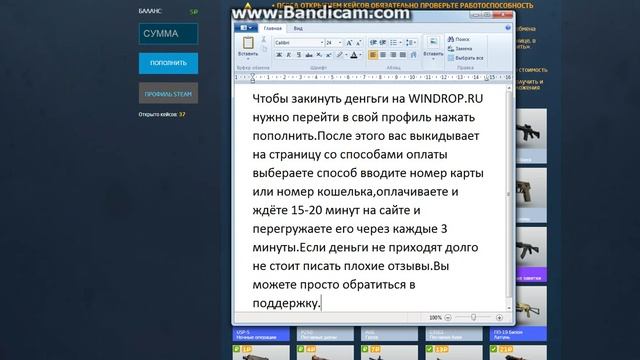Align text left
This screenshot has width=640, height=360.
pyautogui.click(x=373, y=55)
